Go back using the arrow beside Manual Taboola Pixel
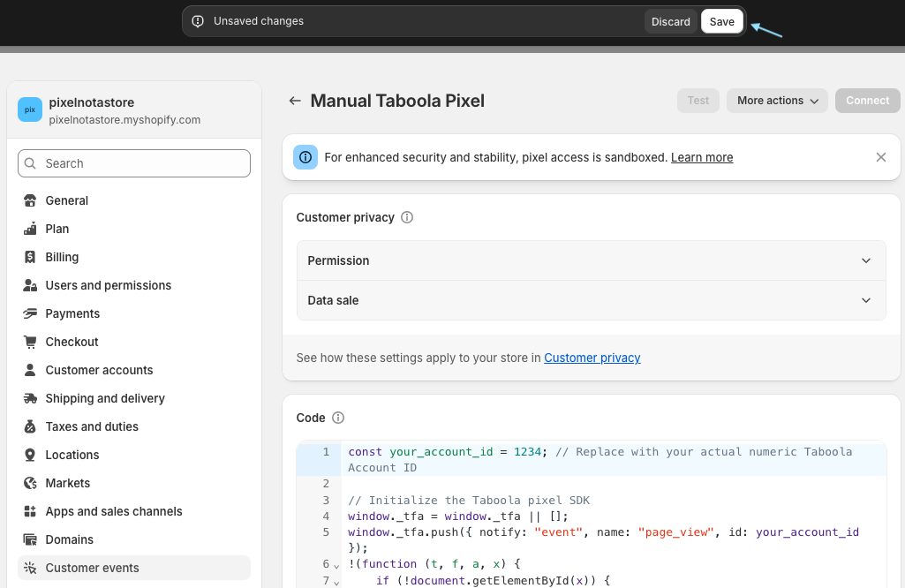The height and width of the screenshot is (588, 905). pos(295,101)
